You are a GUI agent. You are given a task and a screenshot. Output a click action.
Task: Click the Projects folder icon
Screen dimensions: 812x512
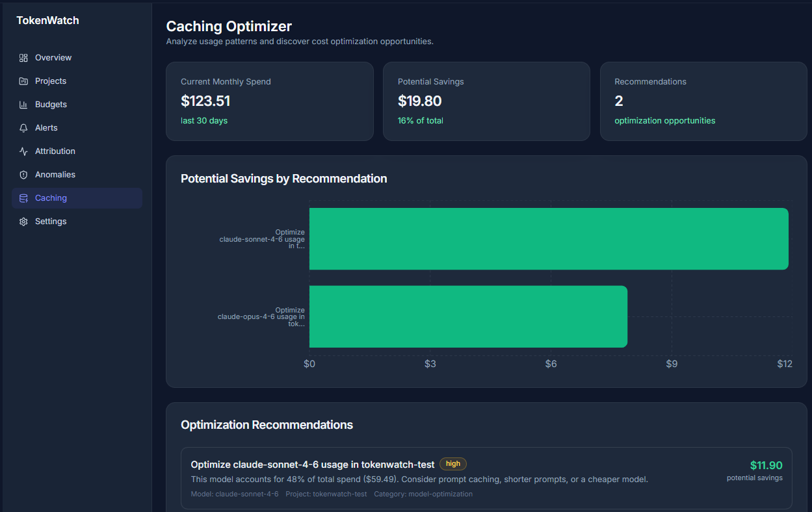click(25, 81)
